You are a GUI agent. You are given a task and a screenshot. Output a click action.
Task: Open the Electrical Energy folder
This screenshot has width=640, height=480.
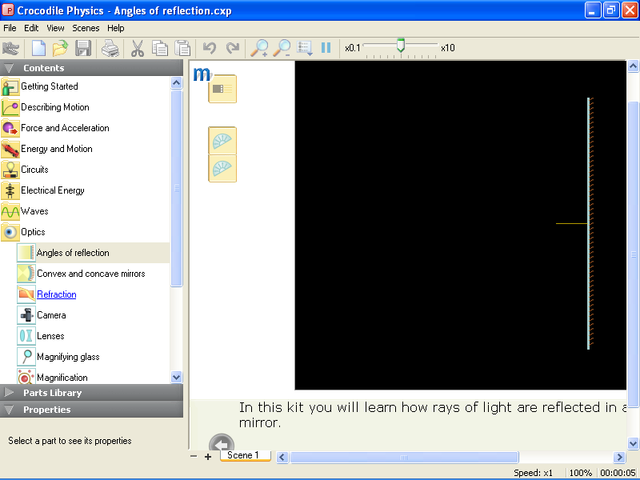tap(53, 191)
